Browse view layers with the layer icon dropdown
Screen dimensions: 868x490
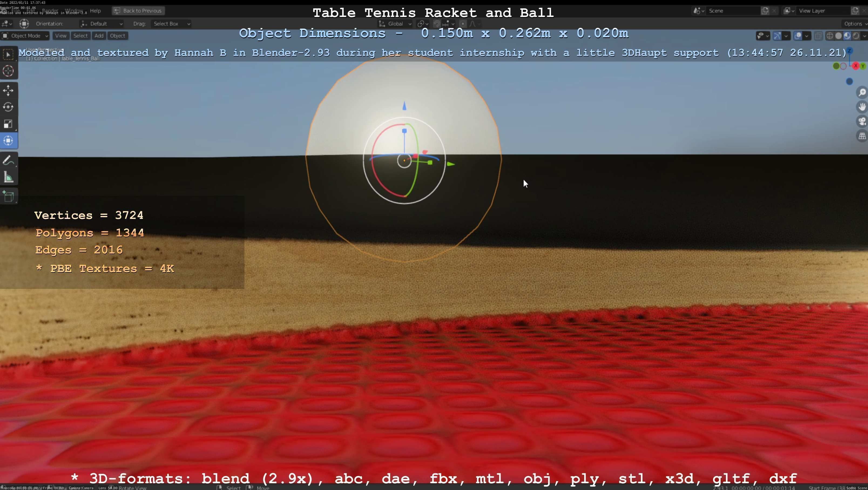pyautogui.click(x=789, y=11)
